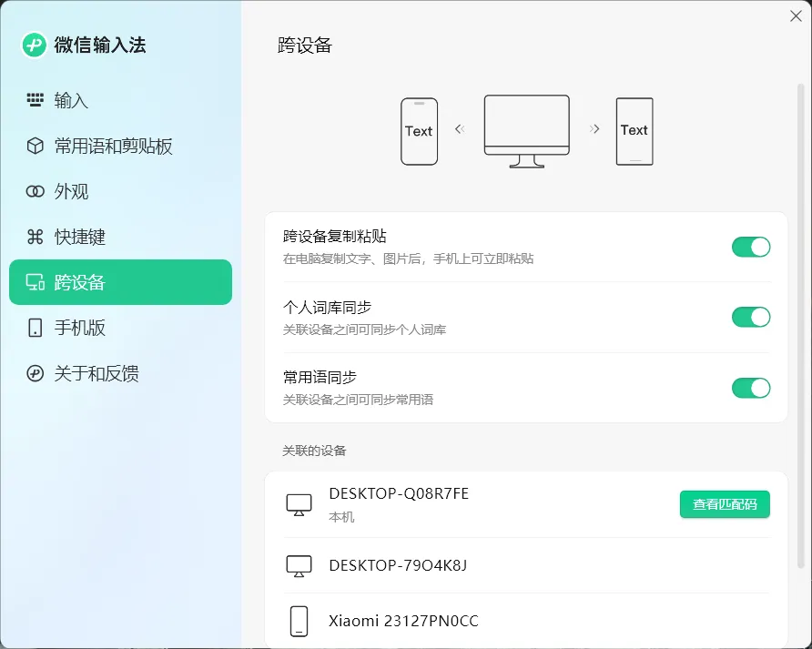
Task: Click the right phone illustration with Text
Action: [x=634, y=132]
